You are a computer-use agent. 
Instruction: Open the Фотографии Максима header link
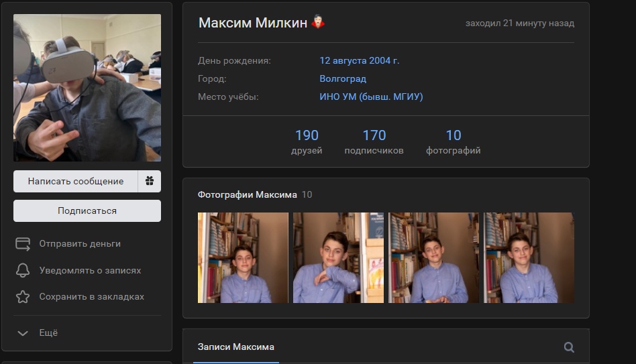coord(247,195)
